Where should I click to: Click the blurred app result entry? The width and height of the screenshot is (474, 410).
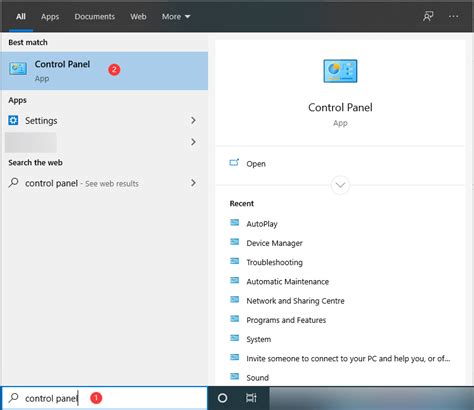[31, 142]
